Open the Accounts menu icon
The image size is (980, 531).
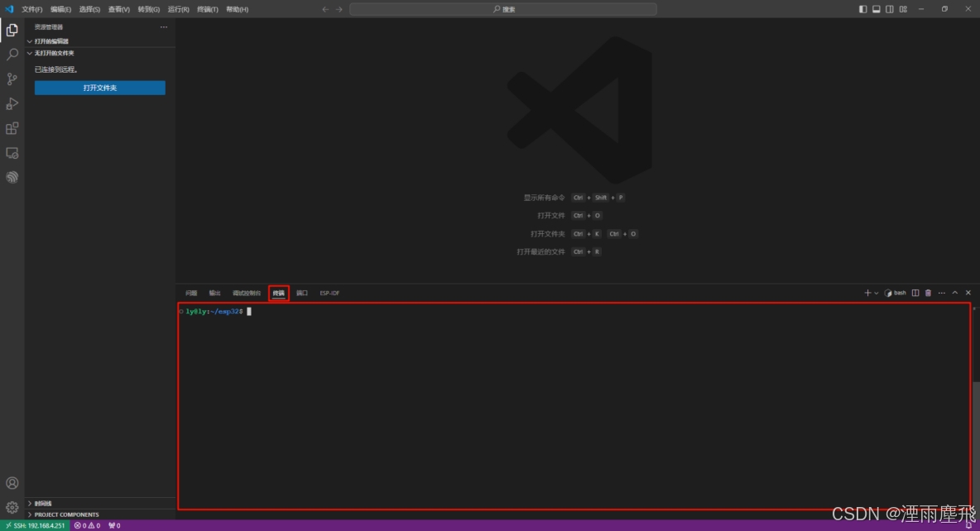pos(12,483)
